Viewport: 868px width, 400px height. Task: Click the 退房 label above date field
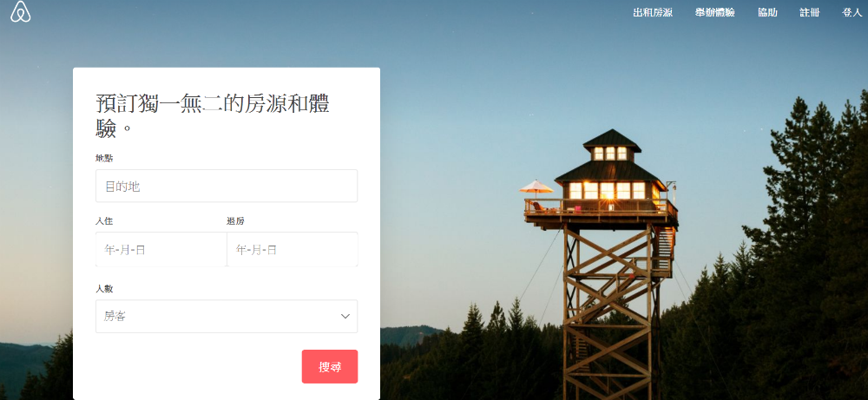(235, 221)
